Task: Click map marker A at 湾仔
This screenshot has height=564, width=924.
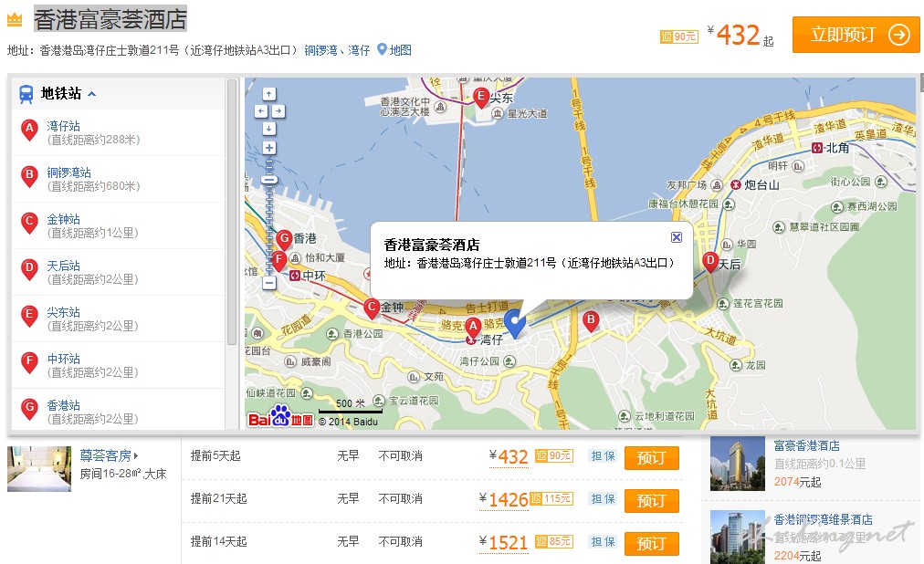Action: [473, 327]
